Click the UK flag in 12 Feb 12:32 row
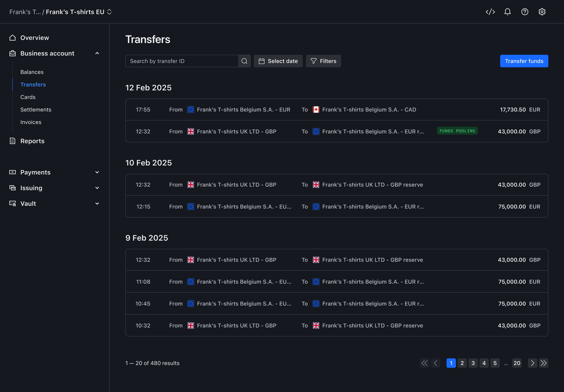Image resolution: width=564 pixels, height=392 pixels. tap(191, 131)
